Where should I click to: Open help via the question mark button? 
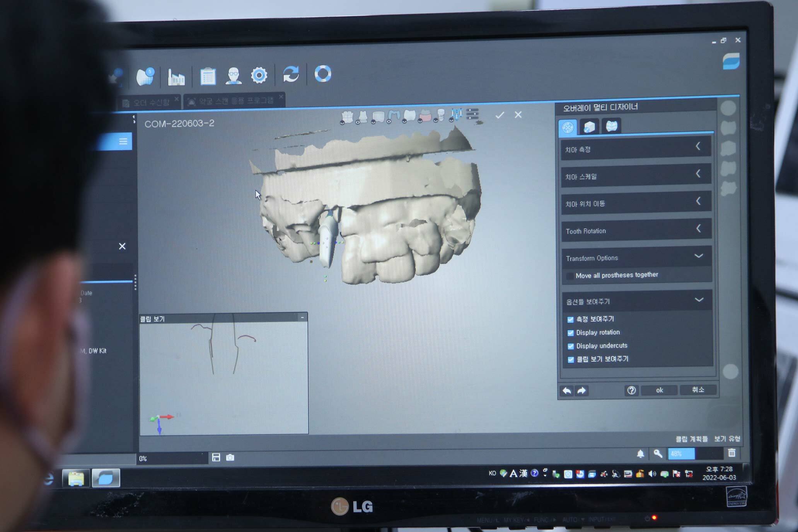[x=631, y=390]
